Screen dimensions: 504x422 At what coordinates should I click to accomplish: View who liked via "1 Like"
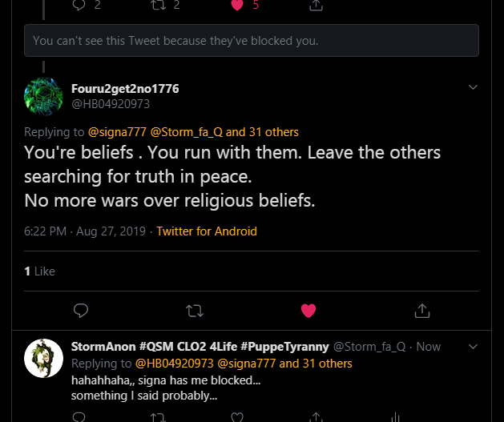pos(40,271)
